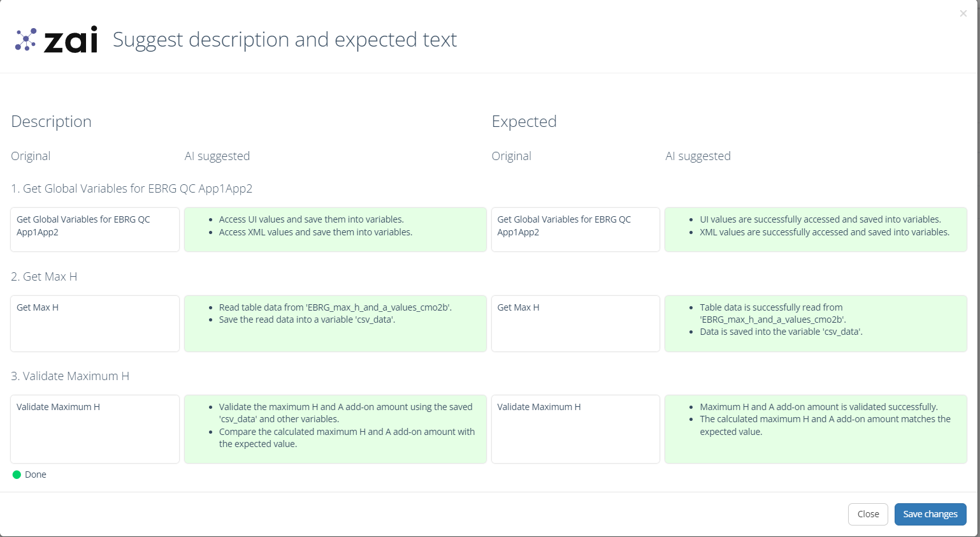Click the Suggest description and expected text title
Screen dimensions: 980x537
285,40
